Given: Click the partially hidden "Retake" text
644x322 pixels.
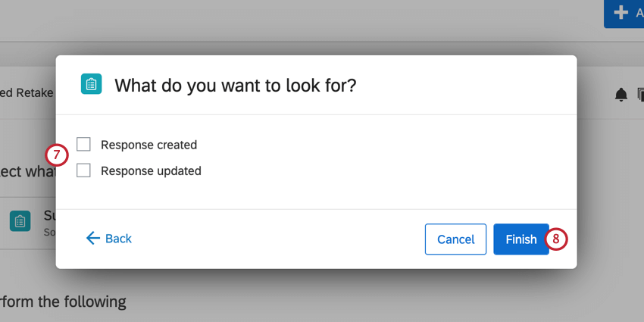Looking at the screenshot, I should click(27, 92).
